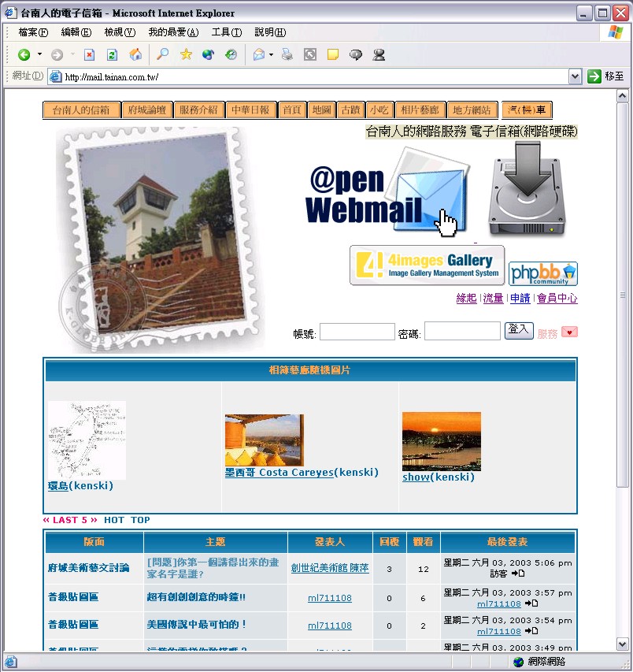The height and width of the screenshot is (672, 633).
Task: Click the 登入 login button
Action: [519, 330]
